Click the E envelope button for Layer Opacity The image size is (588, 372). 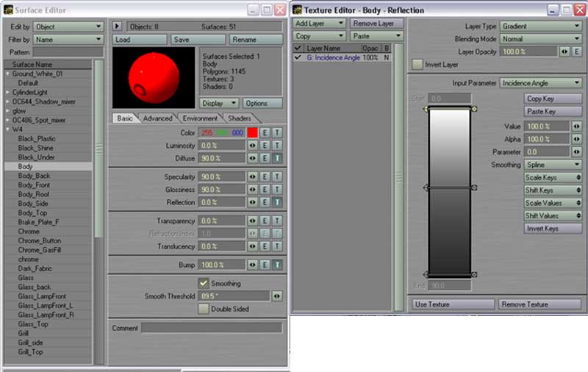coord(577,51)
